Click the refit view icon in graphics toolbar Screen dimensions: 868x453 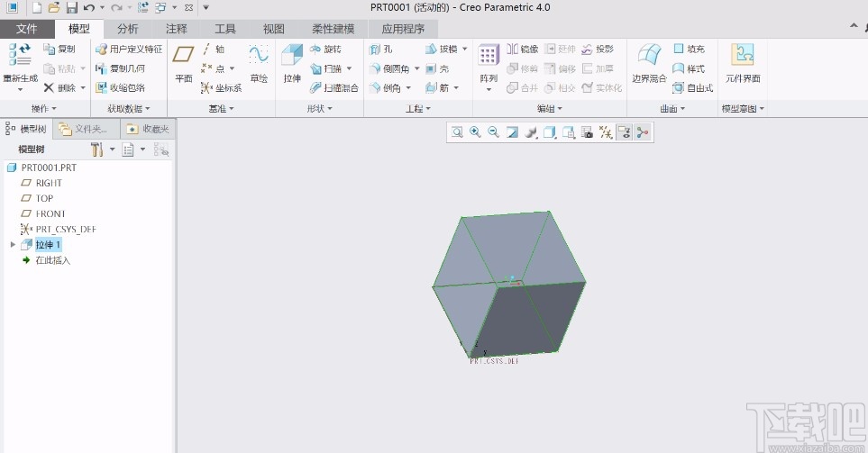[x=457, y=132]
